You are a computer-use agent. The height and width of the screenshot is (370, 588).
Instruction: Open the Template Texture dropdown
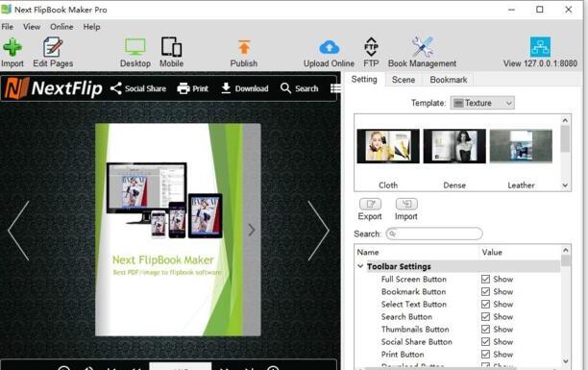[x=482, y=103]
